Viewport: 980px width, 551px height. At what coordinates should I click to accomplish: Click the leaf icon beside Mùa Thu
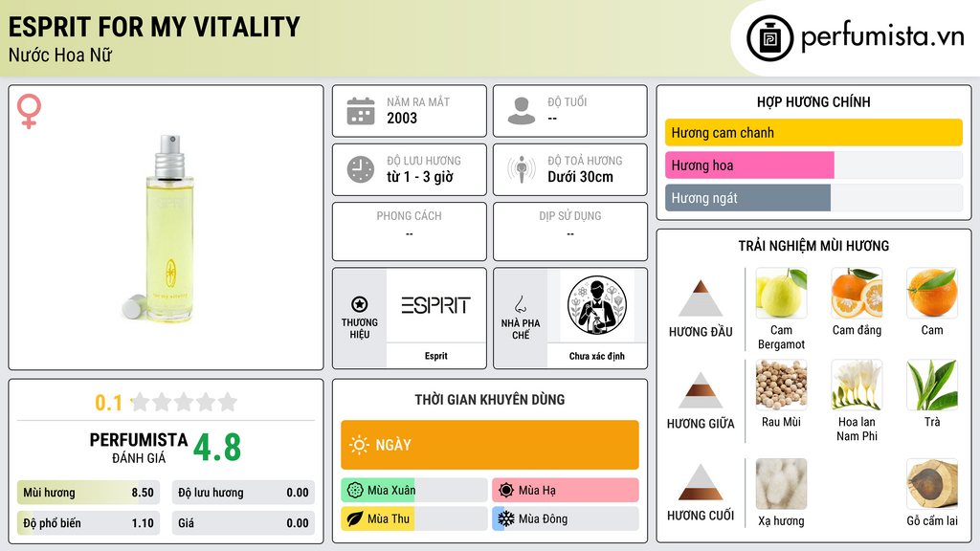pyautogui.click(x=355, y=518)
